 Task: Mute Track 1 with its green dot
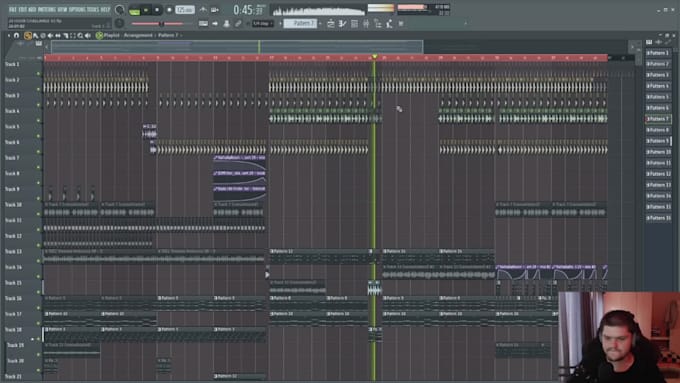click(x=39, y=74)
